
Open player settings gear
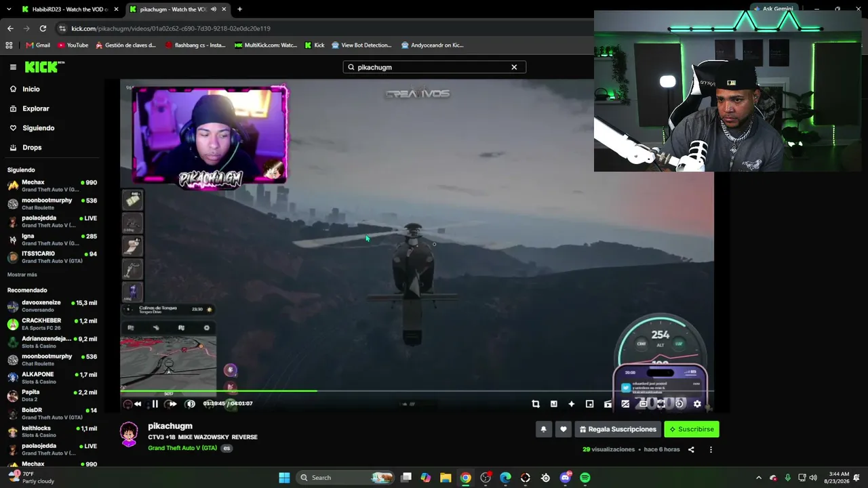tap(697, 404)
